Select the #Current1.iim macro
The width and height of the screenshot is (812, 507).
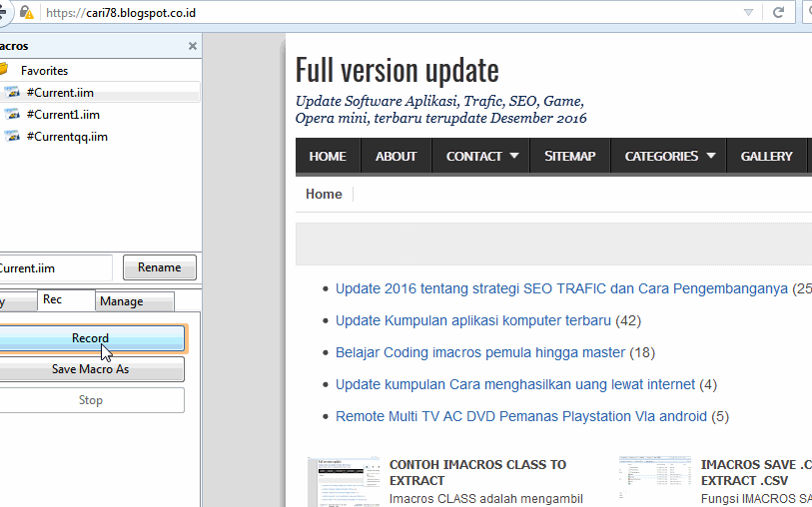[x=63, y=115]
